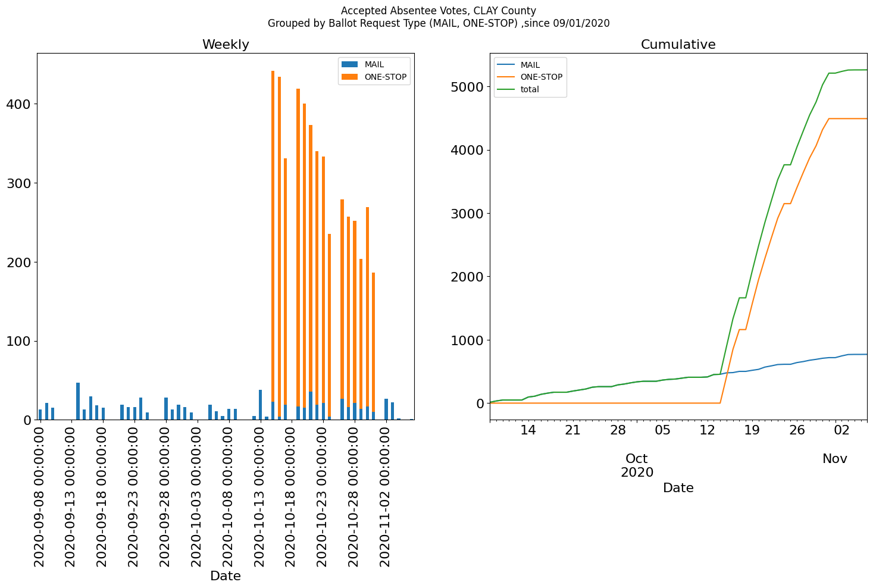Click x-axis date label 2020-09-28 00:00:00
Screen dimensions: 873x588
click(165, 496)
